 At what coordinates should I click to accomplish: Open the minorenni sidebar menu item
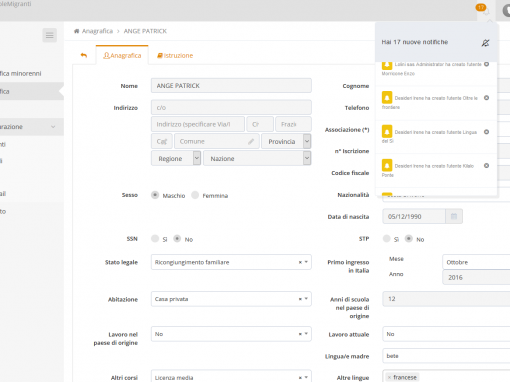coord(21,73)
